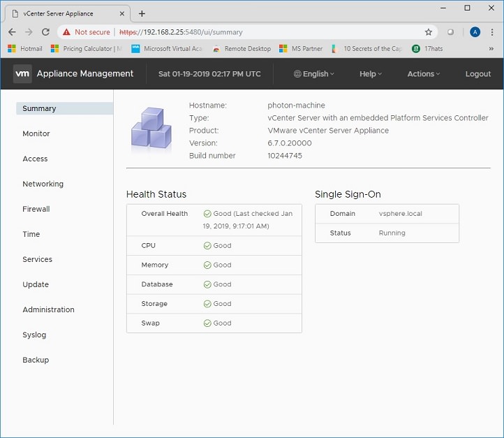Open the Pricing Calculator bookmark

coord(87,49)
